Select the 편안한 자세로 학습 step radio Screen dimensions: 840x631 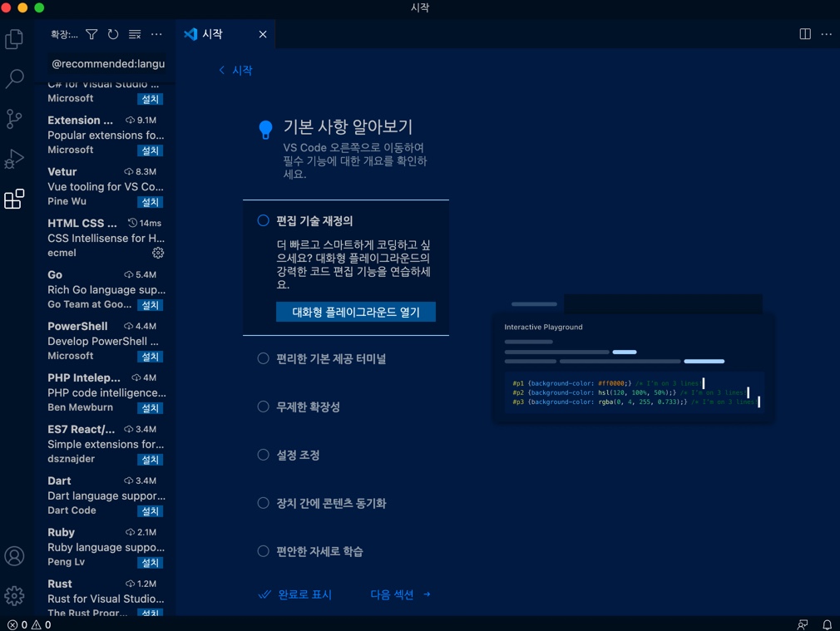[263, 551]
